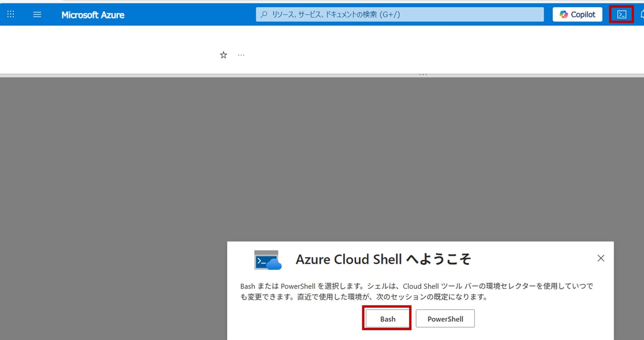The image size is (644, 340).
Task: Choose Bash as the shell environment
Action: pos(387,319)
